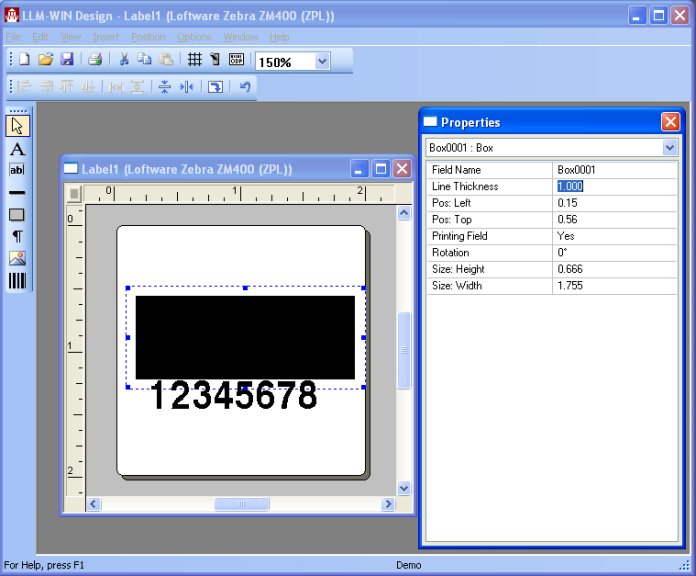Select the paragraph tool
Viewport: 696px width, 576px height.
point(17,237)
